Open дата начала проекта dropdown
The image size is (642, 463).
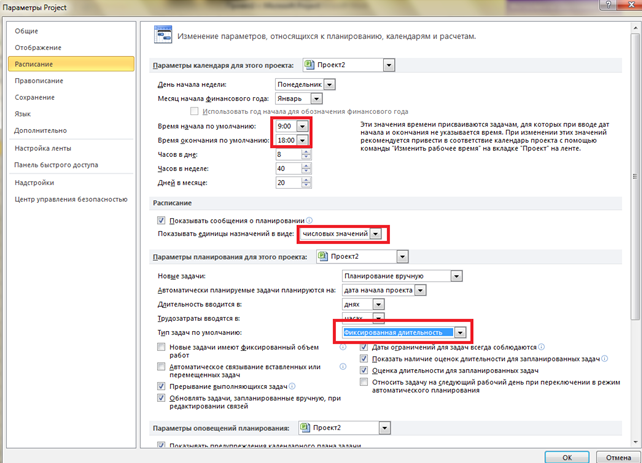click(420, 290)
